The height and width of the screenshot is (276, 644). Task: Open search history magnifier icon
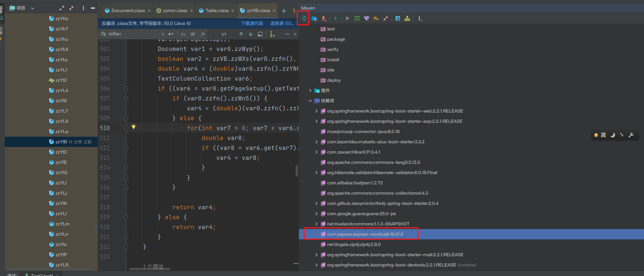104,34
